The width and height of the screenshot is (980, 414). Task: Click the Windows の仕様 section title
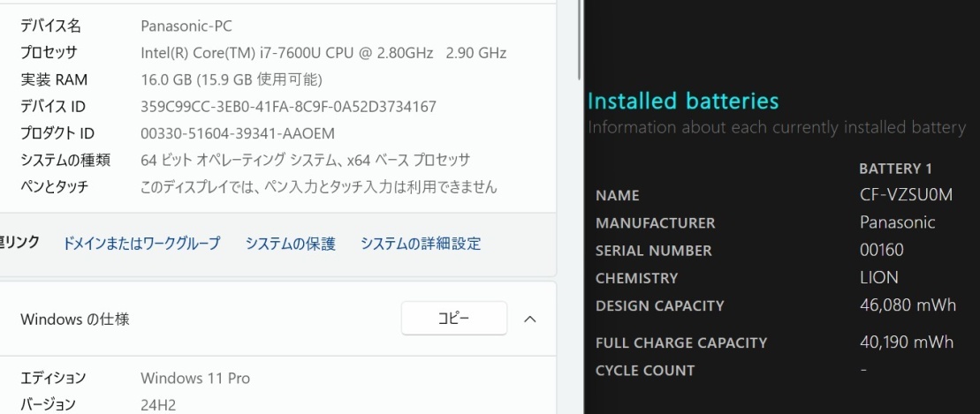coord(75,319)
